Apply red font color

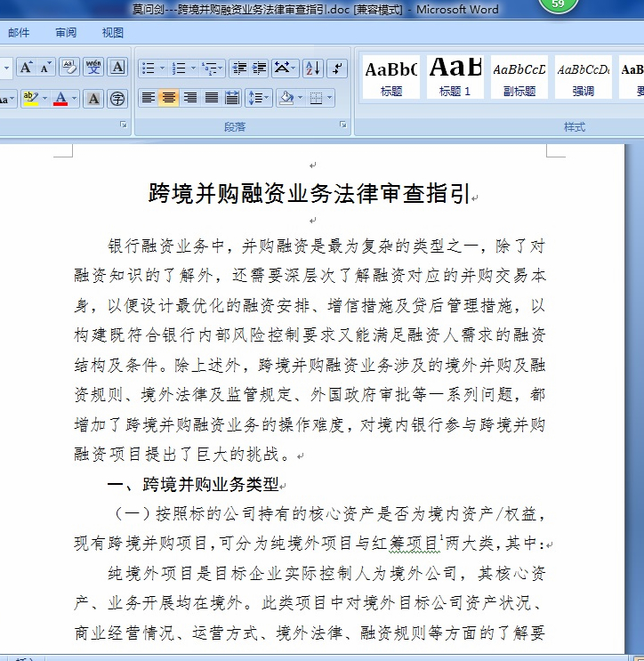pyautogui.click(x=60, y=99)
